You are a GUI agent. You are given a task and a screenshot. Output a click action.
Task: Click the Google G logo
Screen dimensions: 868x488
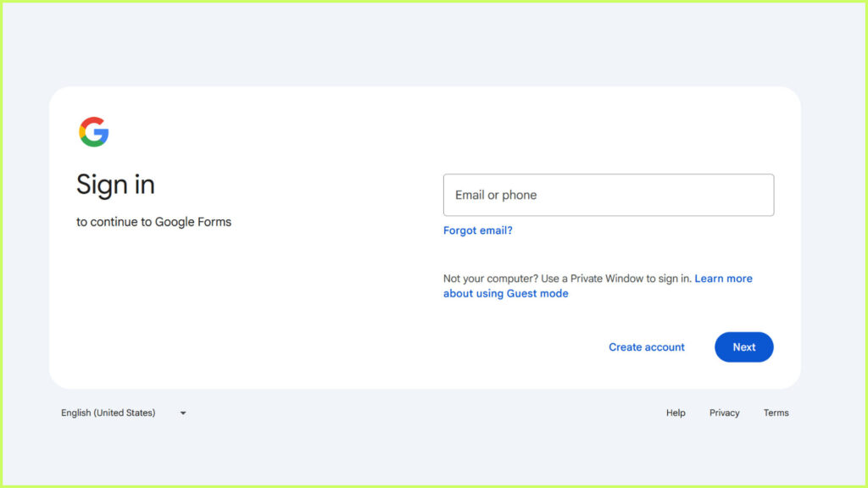(93, 131)
